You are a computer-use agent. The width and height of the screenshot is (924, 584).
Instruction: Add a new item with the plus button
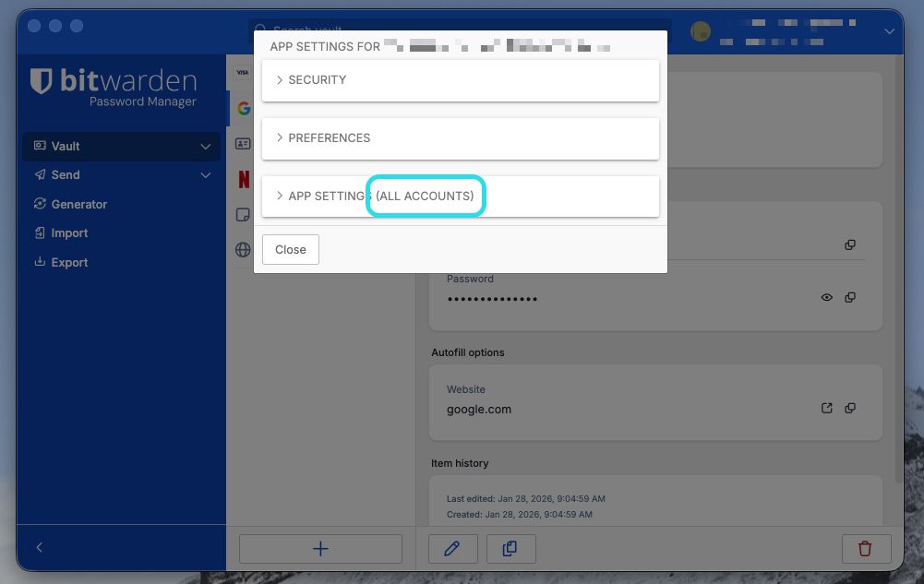point(320,548)
